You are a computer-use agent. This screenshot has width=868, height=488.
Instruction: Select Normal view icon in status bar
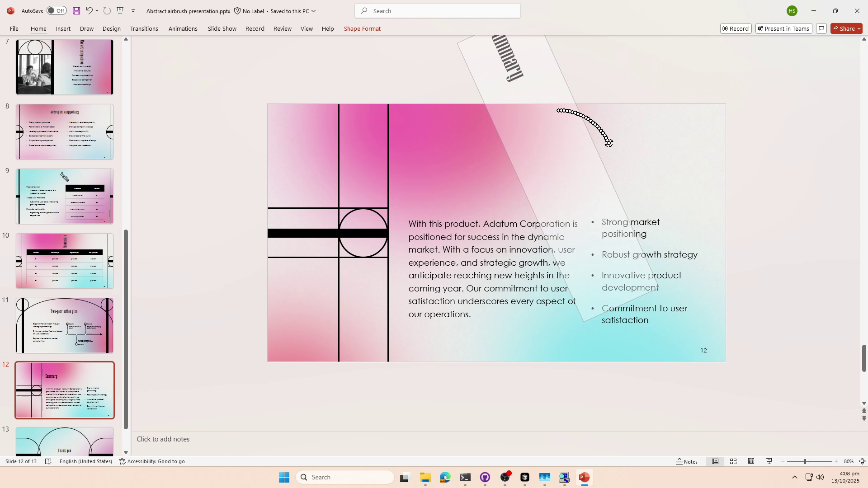click(x=716, y=461)
